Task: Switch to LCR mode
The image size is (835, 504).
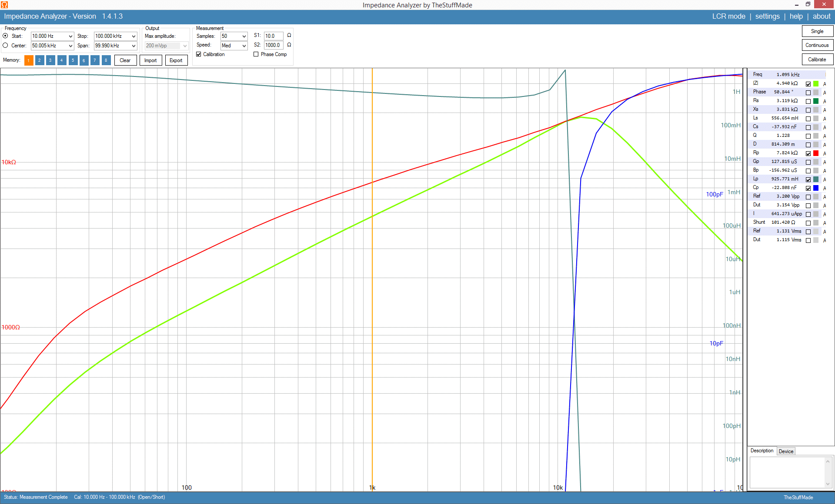Action: 728,17
